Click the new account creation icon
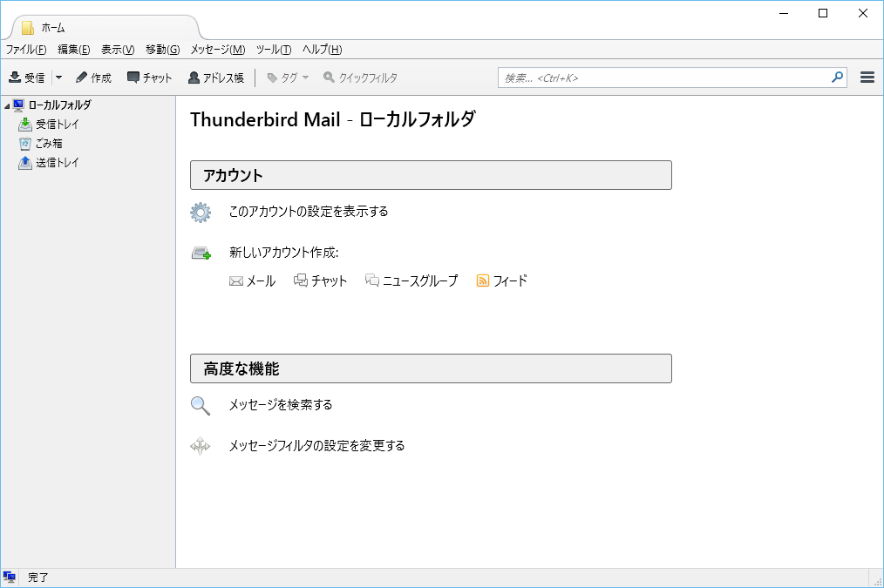Image resolution: width=884 pixels, height=588 pixels. [201, 253]
